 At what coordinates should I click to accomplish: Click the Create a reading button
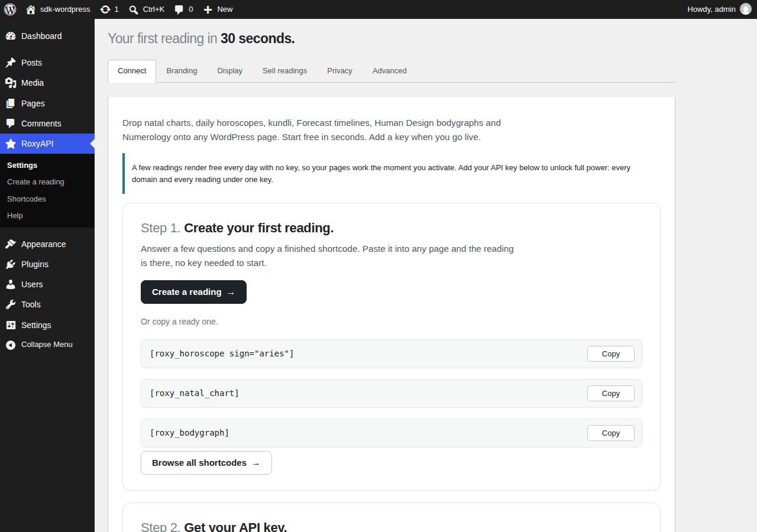pos(193,292)
